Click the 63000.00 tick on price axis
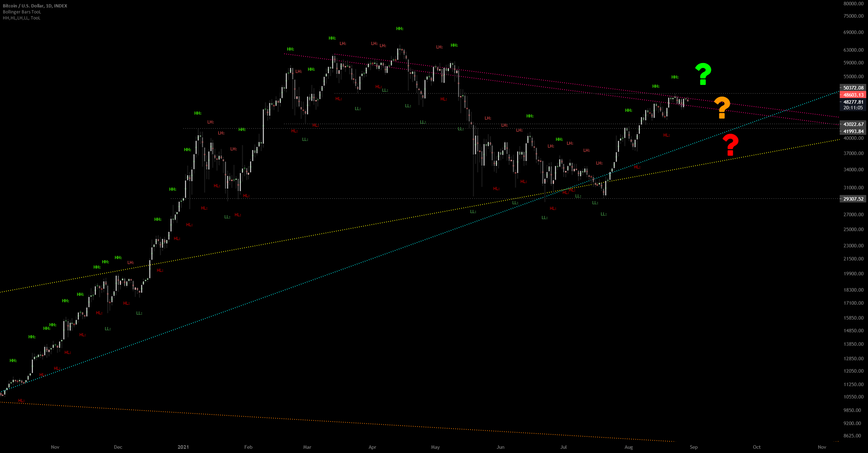The height and width of the screenshot is (453, 868). pos(853,50)
